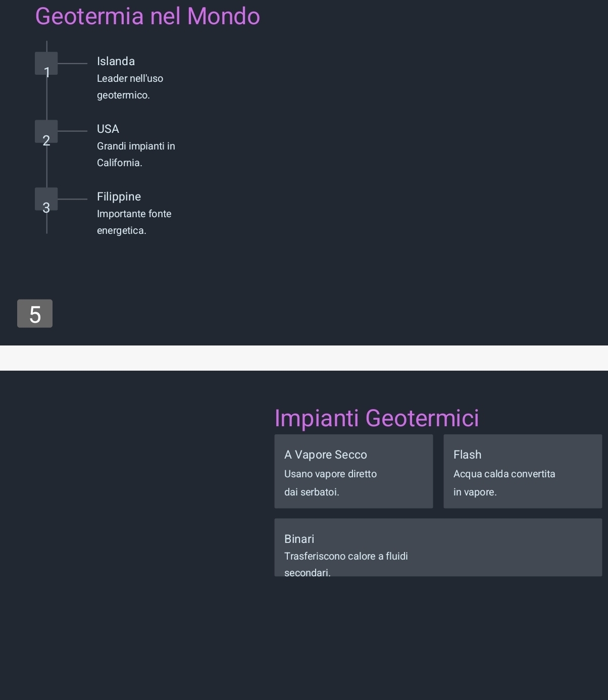The width and height of the screenshot is (608, 700).
Task: Click the Geotermia nel Mondo slide title
Action: (147, 16)
